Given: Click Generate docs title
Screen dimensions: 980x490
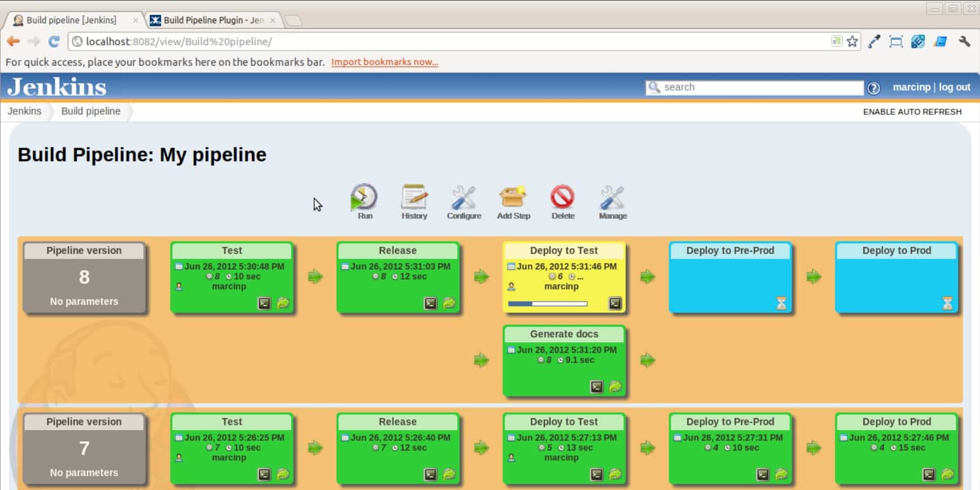Looking at the screenshot, I should [x=564, y=334].
